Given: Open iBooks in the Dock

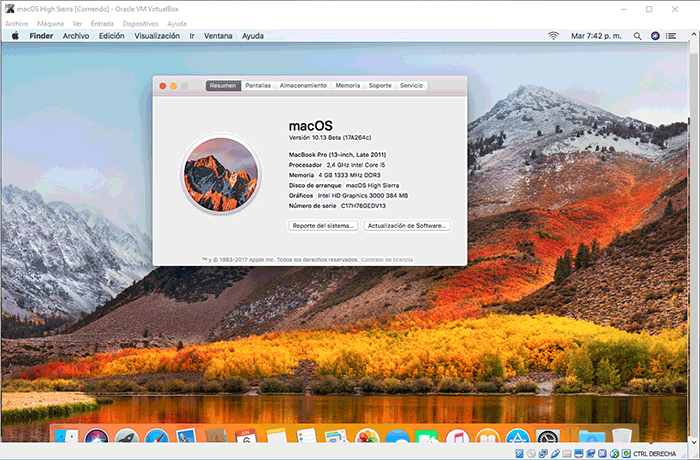Looking at the screenshot, I should click(487, 436).
